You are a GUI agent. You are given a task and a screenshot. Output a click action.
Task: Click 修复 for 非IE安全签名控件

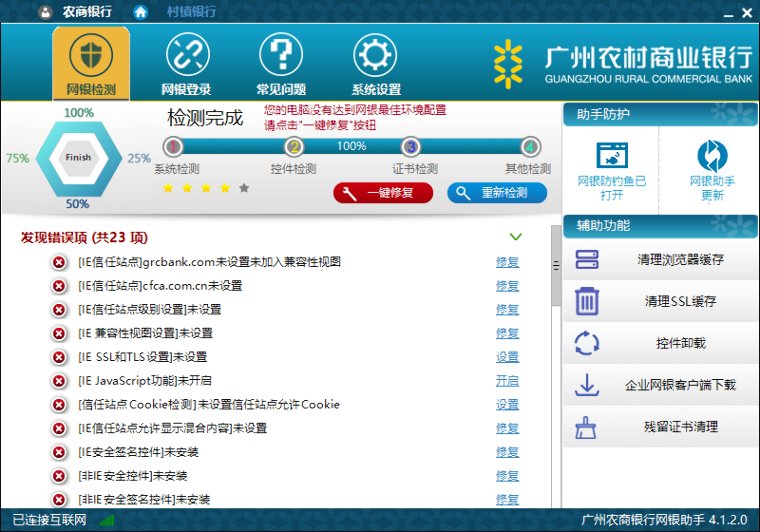pyautogui.click(x=507, y=500)
